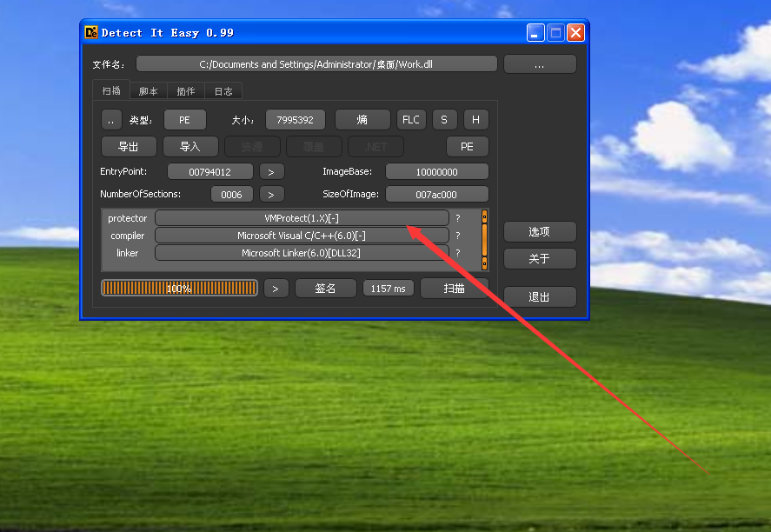
Task: Click the "SizeOfImage:" label
Action: (350, 194)
